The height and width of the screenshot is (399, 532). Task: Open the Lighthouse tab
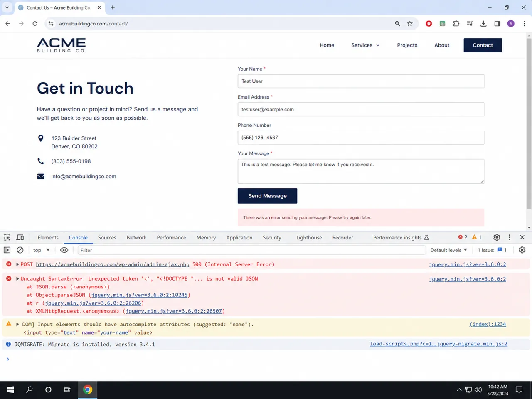[309, 238]
